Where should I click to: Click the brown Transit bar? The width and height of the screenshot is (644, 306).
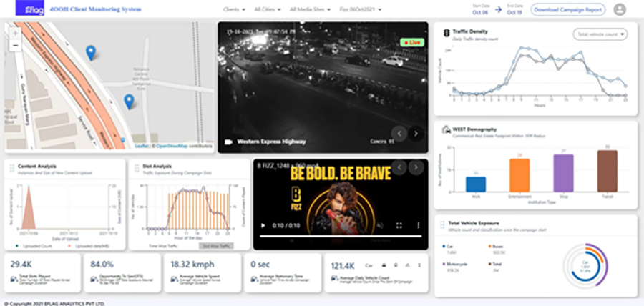608,171
